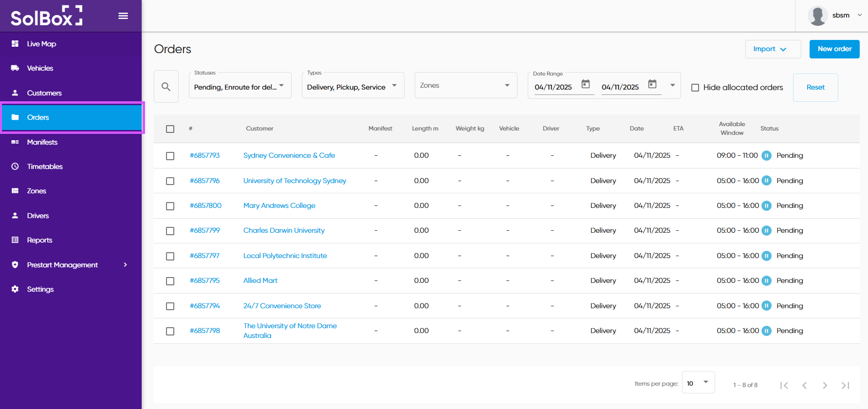Open the end date calendar picker
Viewport: 868px width, 409px height.
tap(652, 85)
